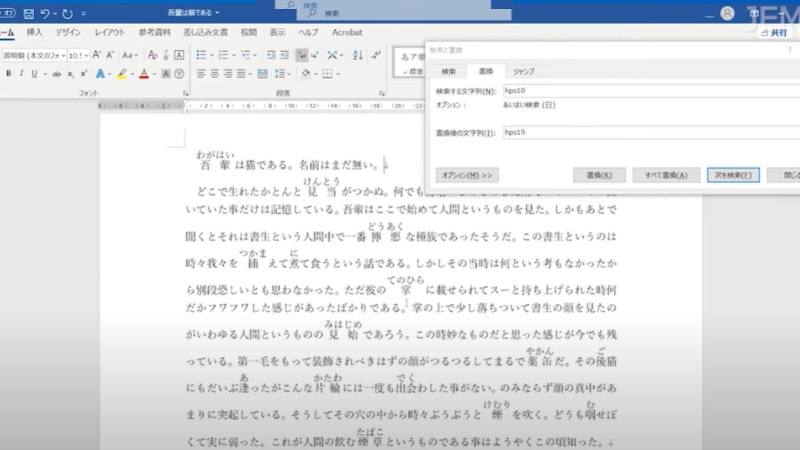Click the Save icon in quick access toolbar
The width and height of the screenshot is (800, 450).
(29, 14)
